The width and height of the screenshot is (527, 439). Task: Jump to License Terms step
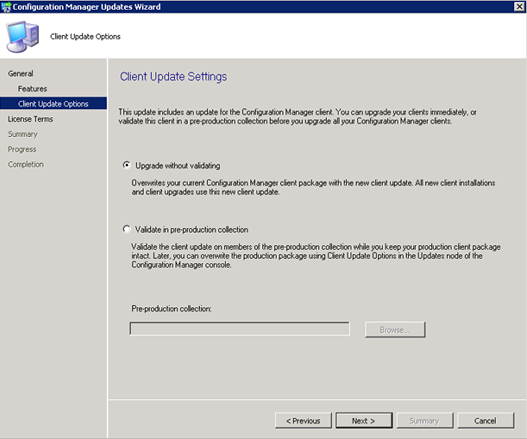30,119
